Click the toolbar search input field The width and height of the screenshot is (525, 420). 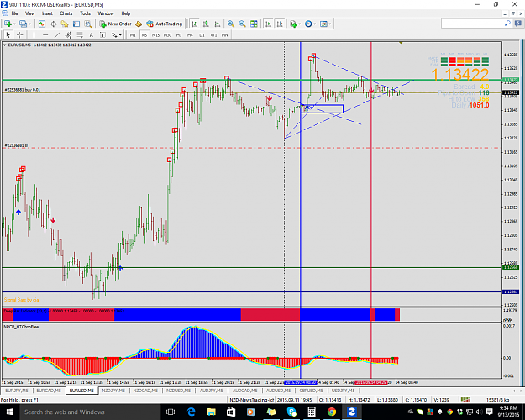click(x=472, y=24)
